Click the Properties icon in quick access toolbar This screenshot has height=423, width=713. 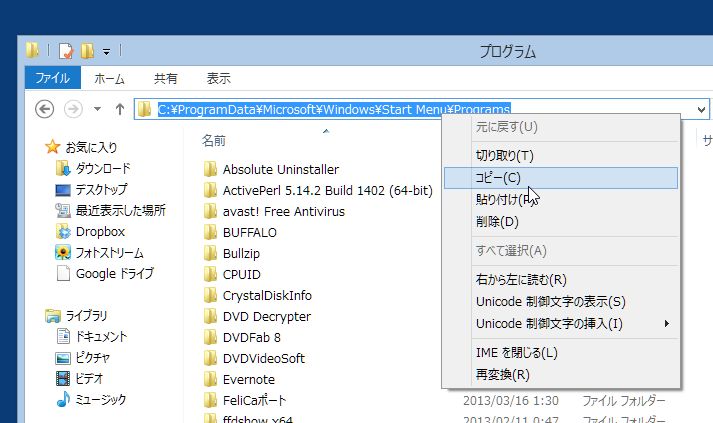pyautogui.click(x=65, y=51)
